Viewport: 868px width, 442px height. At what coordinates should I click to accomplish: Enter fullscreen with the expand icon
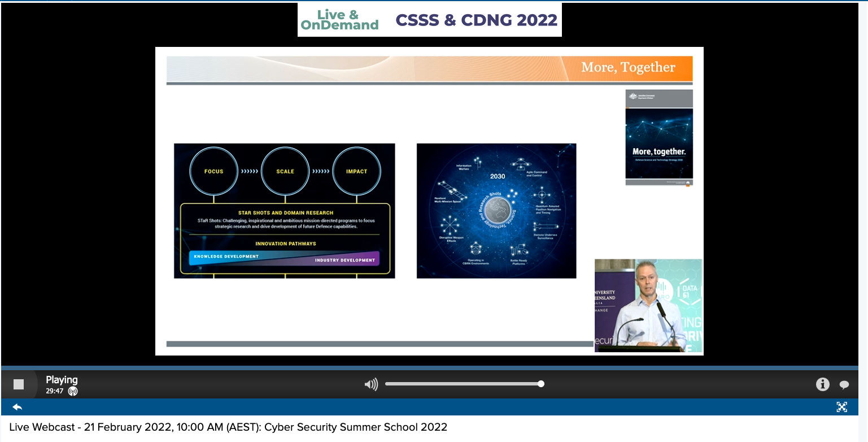click(841, 407)
